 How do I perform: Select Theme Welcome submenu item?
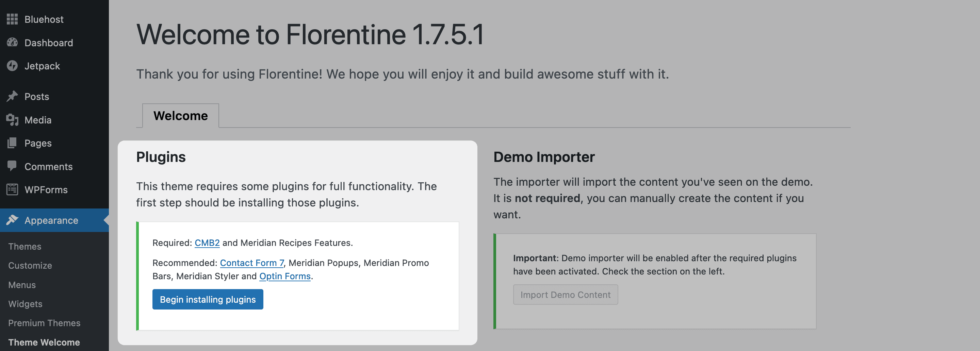click(x=44, y=342)
